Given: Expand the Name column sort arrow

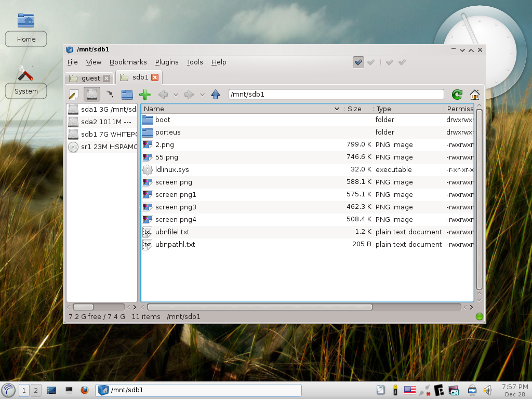Looking at the screenshot, I should 337,109.
